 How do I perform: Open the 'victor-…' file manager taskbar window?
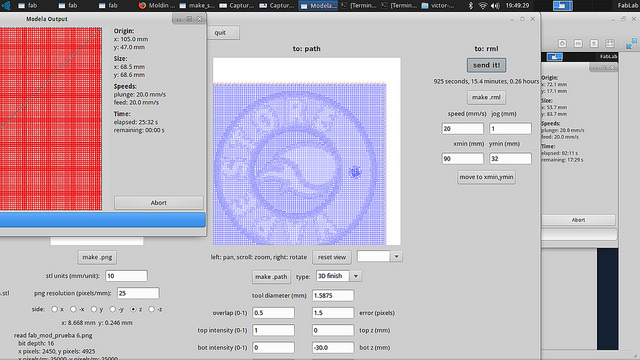[x=438, y=5]
